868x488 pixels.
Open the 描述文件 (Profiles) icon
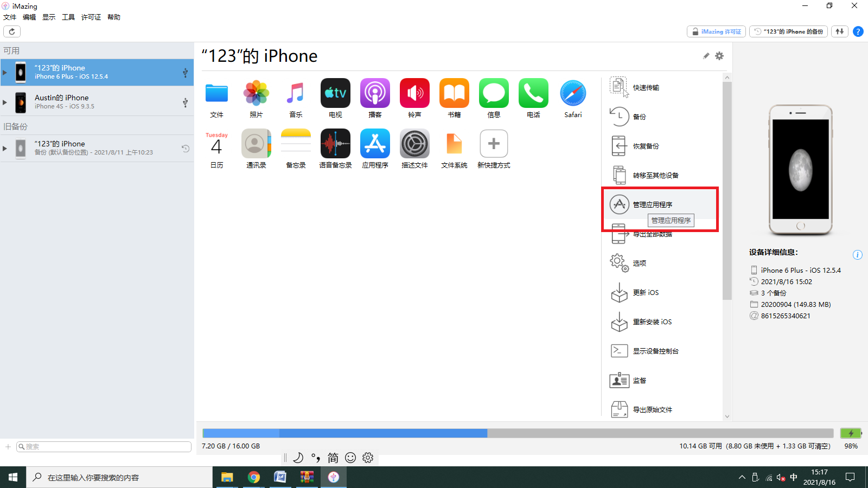pos(414,144)
